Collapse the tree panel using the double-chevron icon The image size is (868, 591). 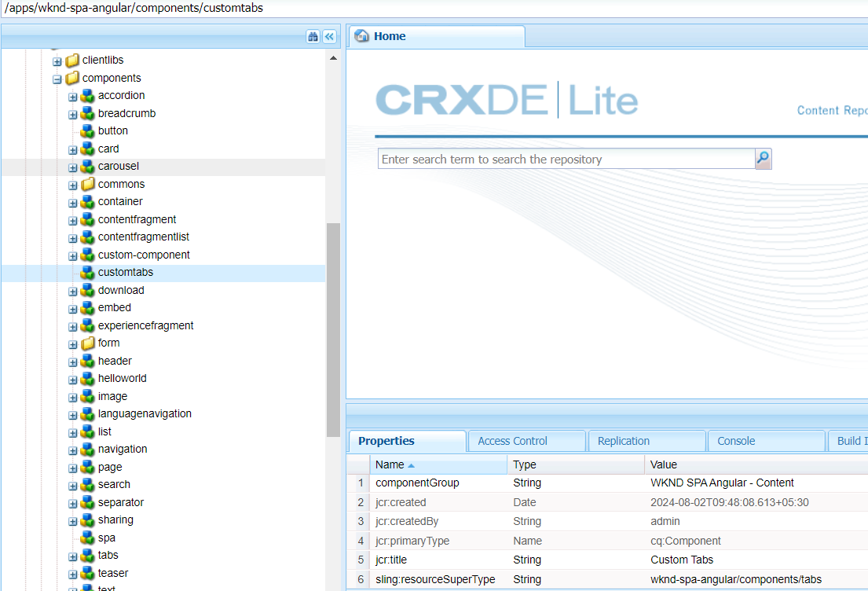[x=329, y=36]
